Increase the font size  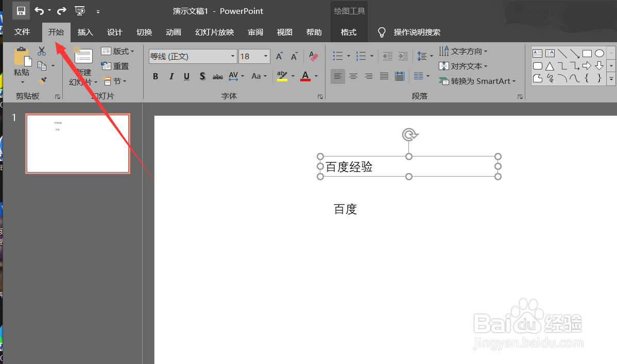[x=279, y=56]
